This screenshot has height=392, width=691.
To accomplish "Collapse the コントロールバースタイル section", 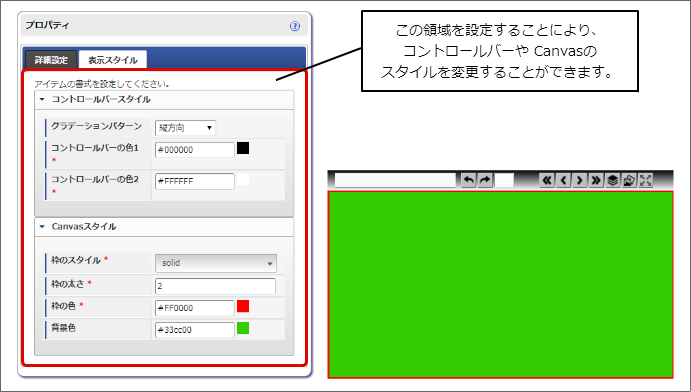I will pyautogui.click(x=164, y=100).
